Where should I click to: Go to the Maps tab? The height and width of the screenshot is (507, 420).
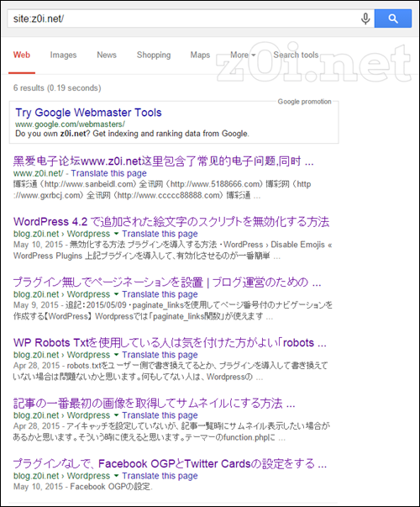coord(200,55)
